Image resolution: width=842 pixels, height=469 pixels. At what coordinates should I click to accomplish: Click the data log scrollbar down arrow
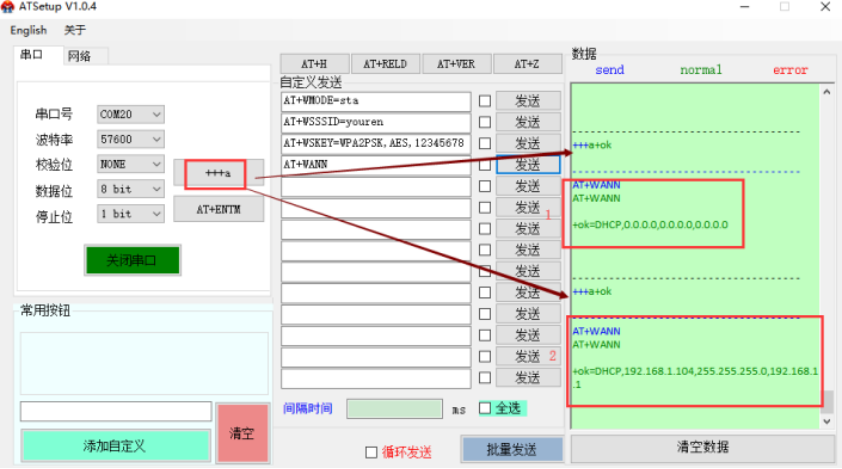pos(827,421)
